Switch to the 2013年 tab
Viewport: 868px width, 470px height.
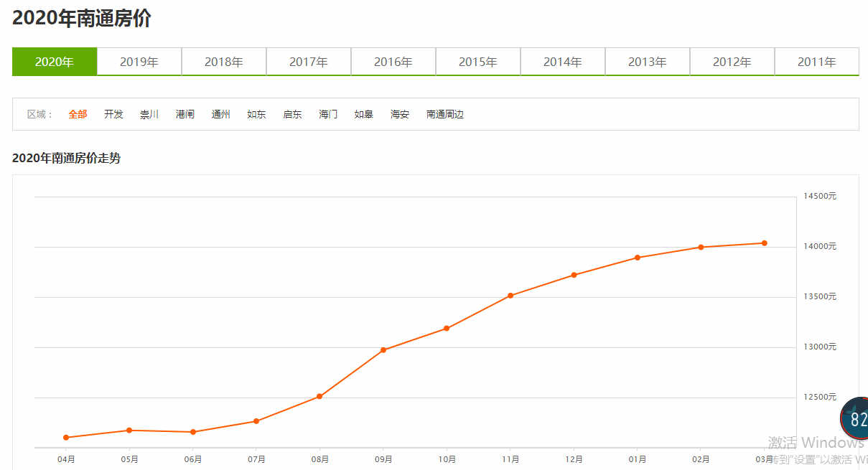tap(648, 62)
